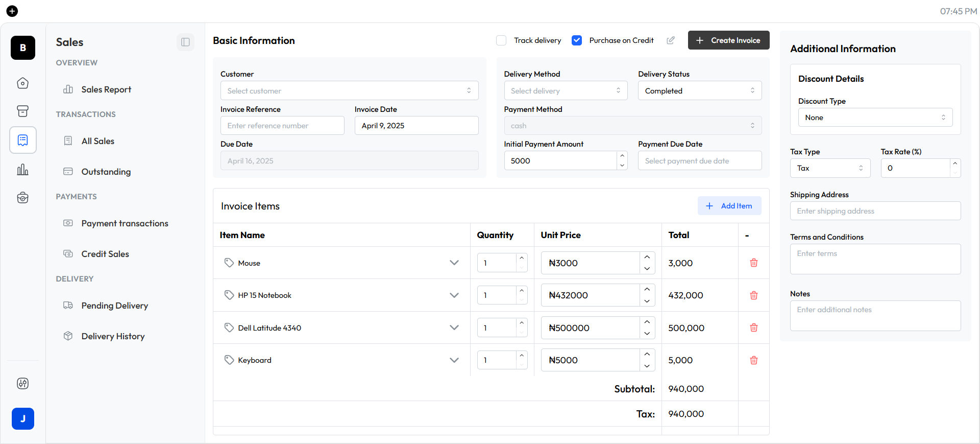
Task: Expand the HP 15 Notebook item chevron
Action: click(x=454, y=295)
